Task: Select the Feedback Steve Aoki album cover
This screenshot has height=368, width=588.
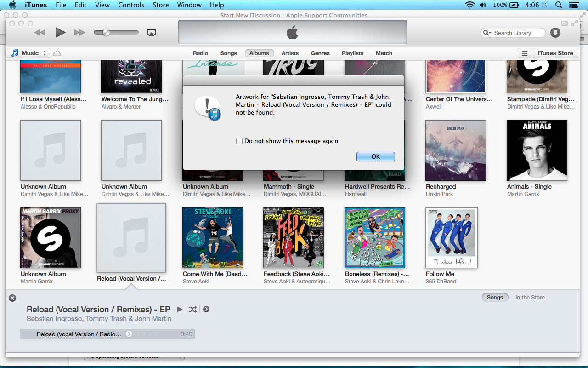Action: coord(294,238)
